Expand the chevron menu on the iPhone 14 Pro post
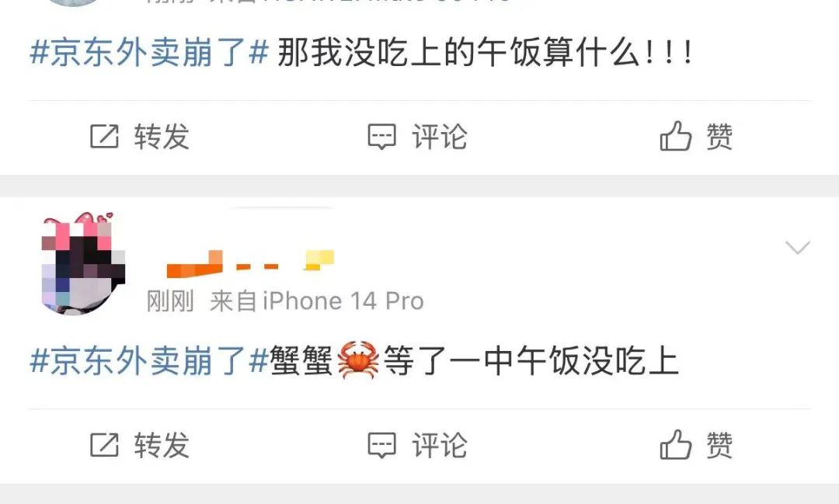The height and width of the screenshot is (504, 839). tap(797, 247)
